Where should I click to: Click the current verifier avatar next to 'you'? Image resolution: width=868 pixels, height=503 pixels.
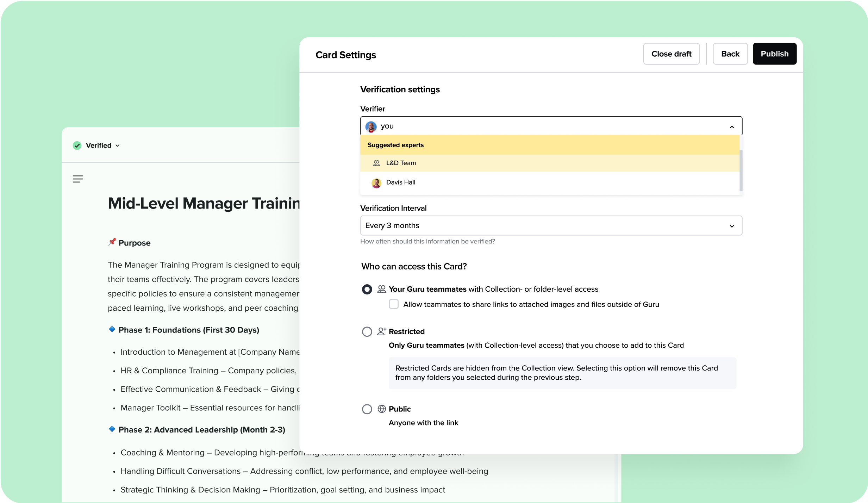[371, 126]
